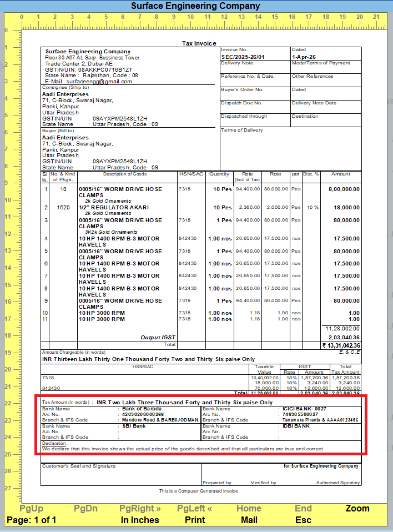Click the E. & O.E note
Viewport: 393px width, 532px height.
tap(349, 352)
